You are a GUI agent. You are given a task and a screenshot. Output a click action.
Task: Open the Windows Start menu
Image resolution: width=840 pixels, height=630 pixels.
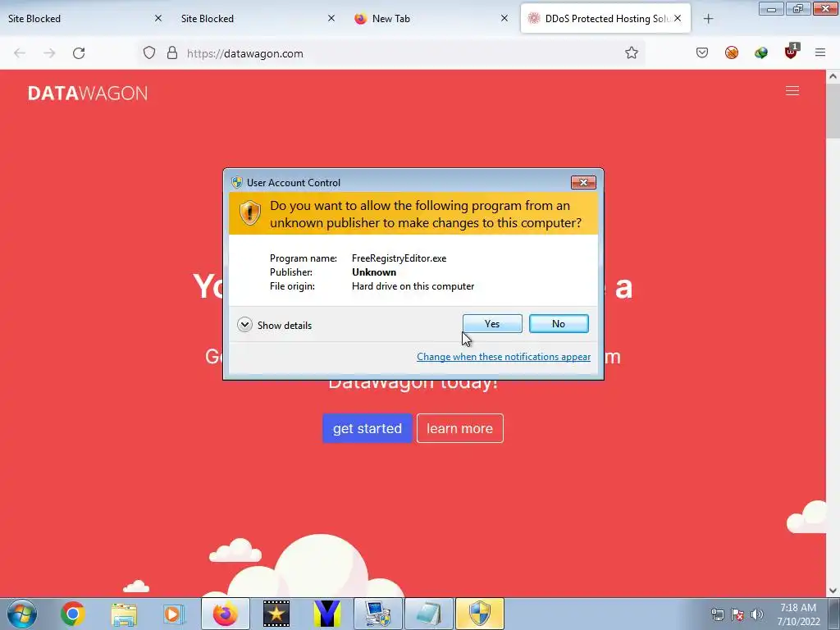(22, 614)
